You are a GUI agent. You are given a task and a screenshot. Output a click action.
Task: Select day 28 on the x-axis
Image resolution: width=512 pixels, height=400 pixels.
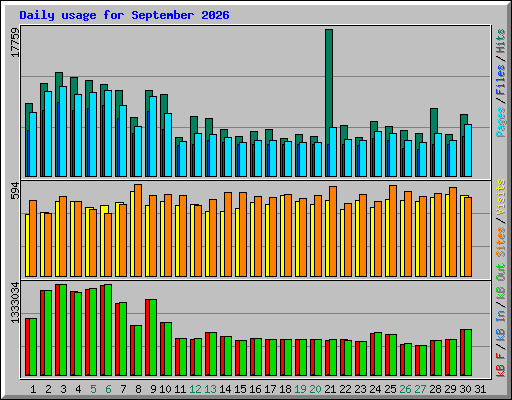pos(435,389)
